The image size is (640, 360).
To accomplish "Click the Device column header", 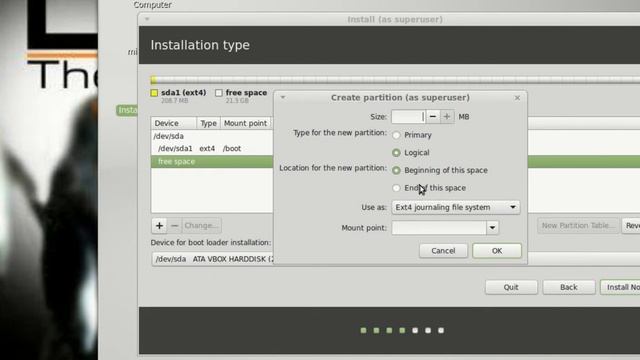I will [173, 123].
